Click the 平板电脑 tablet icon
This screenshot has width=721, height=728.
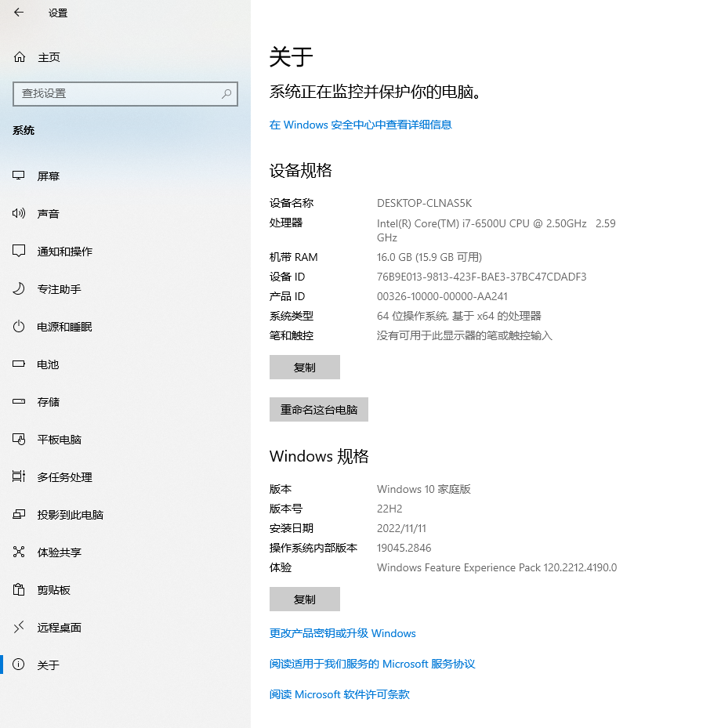[x=19, y=439]
